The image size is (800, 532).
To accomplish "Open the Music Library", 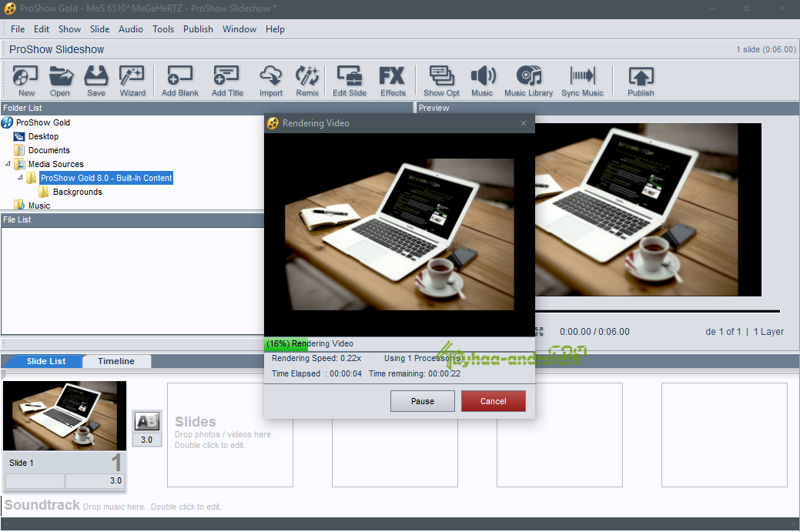I will 528,81.
